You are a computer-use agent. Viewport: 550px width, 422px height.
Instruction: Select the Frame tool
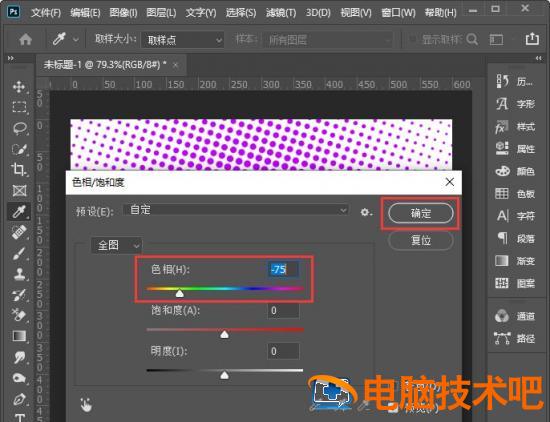[x=19, y=191]
